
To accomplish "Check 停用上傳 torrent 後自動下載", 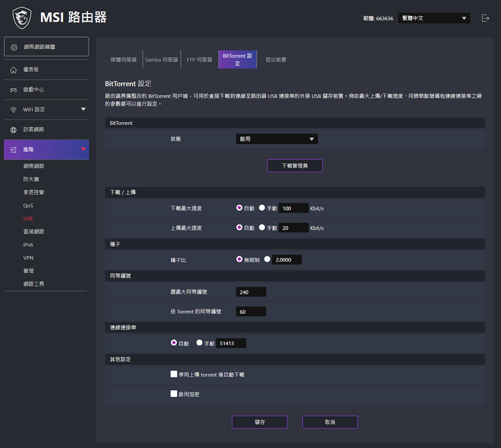I will pos(174,374).
